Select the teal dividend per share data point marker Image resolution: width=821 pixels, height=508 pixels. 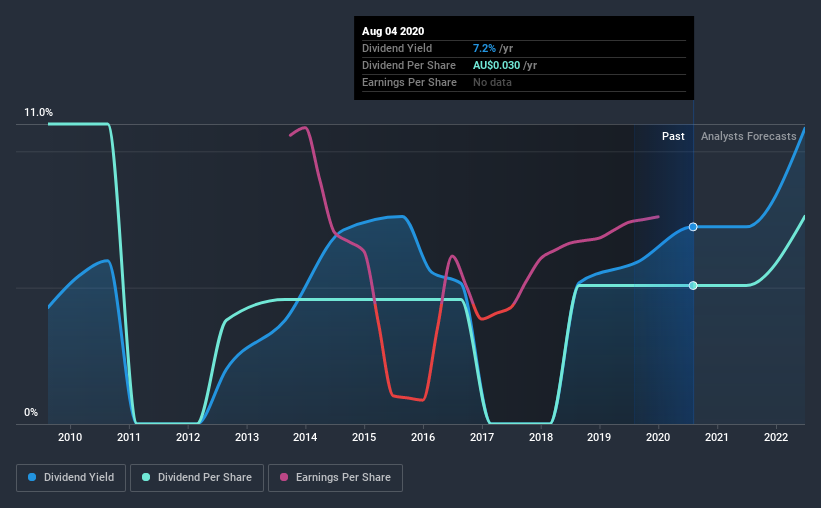[x=693, y=285]
